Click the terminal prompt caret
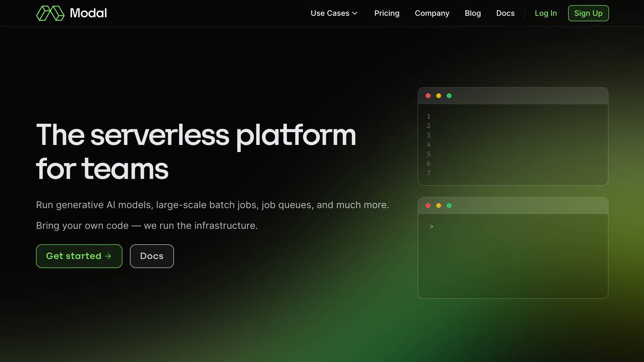Image resolution: width=644 pixels, height=362 pixels. (431, 226)
